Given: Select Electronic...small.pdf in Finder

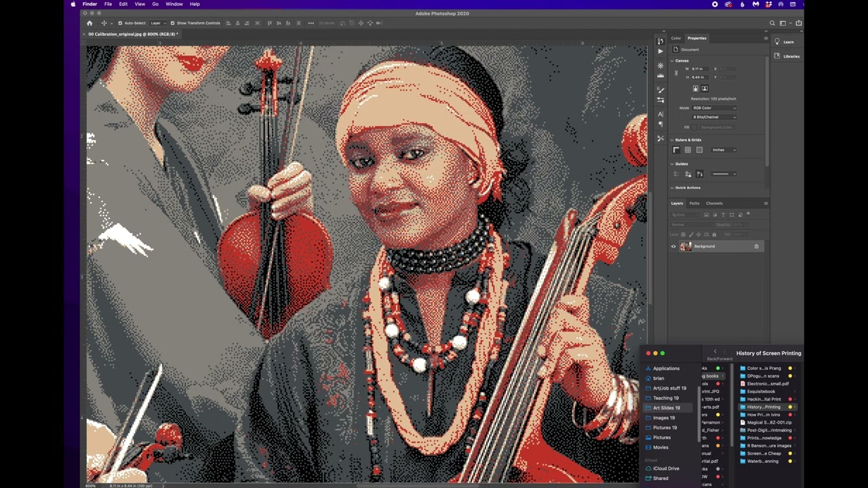Looking at the screenshot, I should [x=768, y=384].
